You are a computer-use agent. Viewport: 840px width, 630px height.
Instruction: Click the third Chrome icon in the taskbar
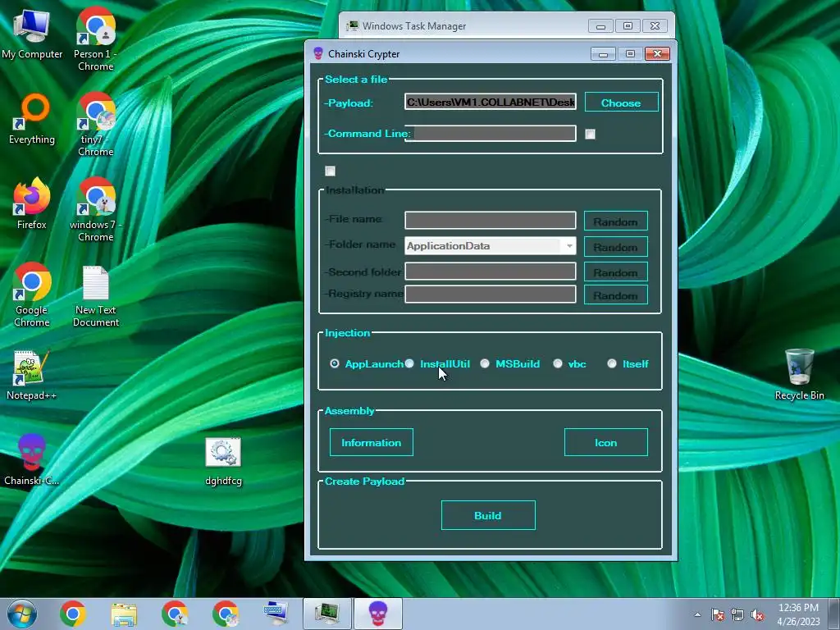click(226, 614)
